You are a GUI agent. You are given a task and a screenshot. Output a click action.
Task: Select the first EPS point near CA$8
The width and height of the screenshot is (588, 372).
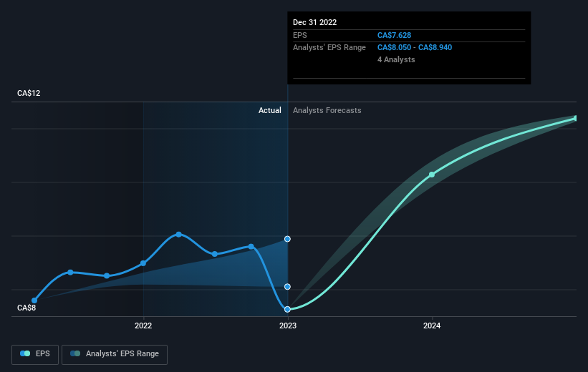coord(34,300)
